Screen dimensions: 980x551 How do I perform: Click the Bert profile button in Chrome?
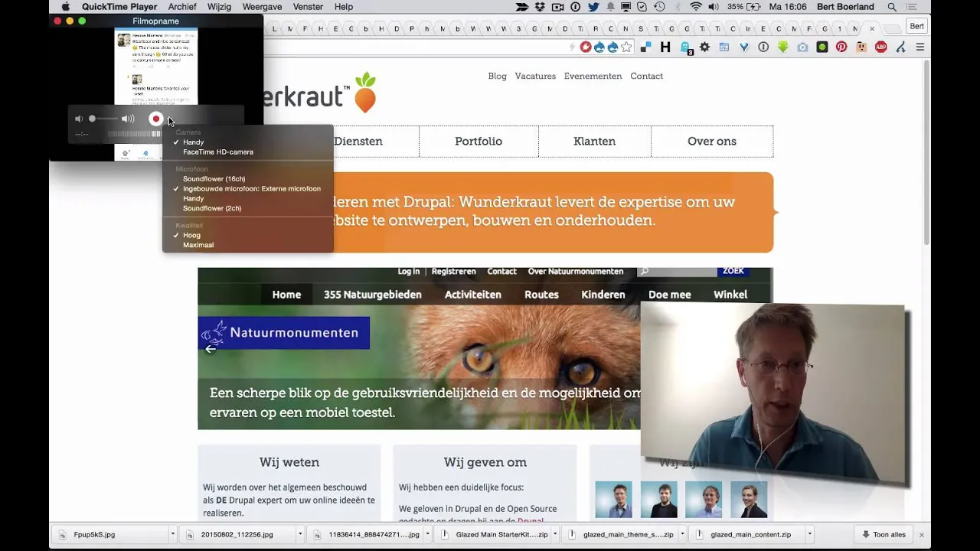(916, 26)
